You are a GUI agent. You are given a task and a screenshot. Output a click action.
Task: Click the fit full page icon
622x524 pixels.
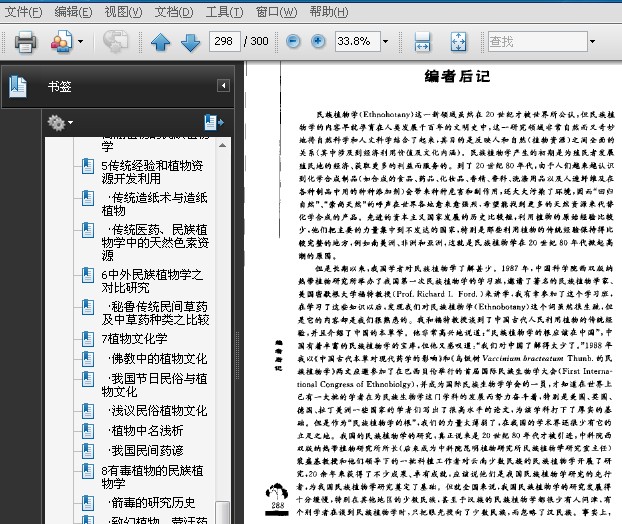458,42
